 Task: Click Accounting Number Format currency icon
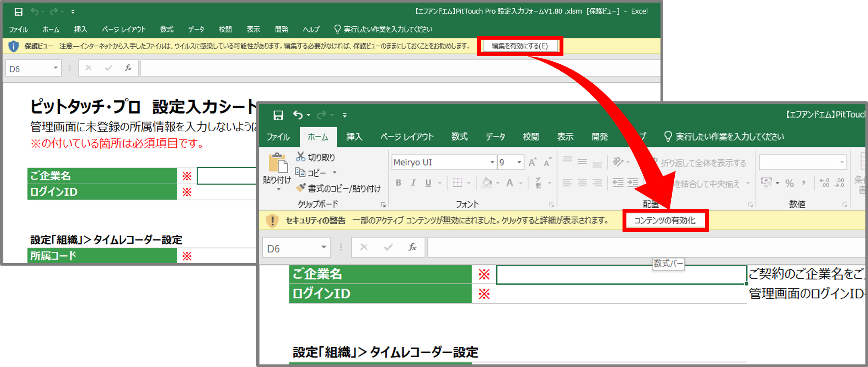coord(766,183)
